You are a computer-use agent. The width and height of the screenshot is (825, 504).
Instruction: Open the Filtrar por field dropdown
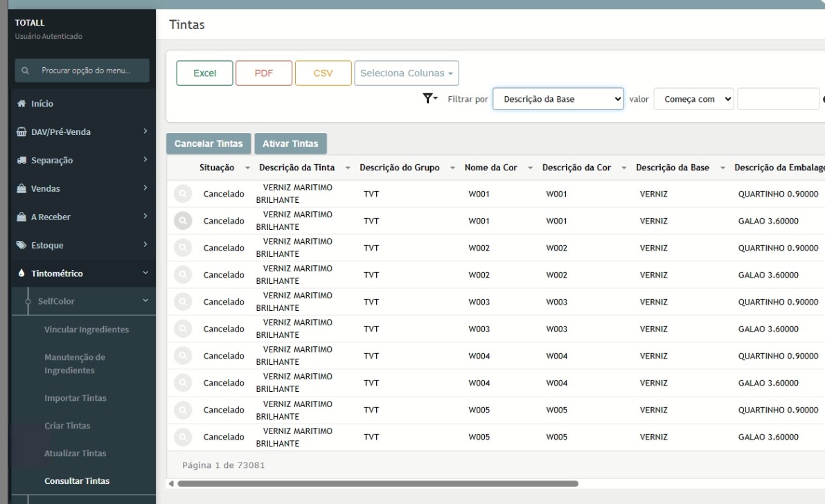click(x=558, y=99)
